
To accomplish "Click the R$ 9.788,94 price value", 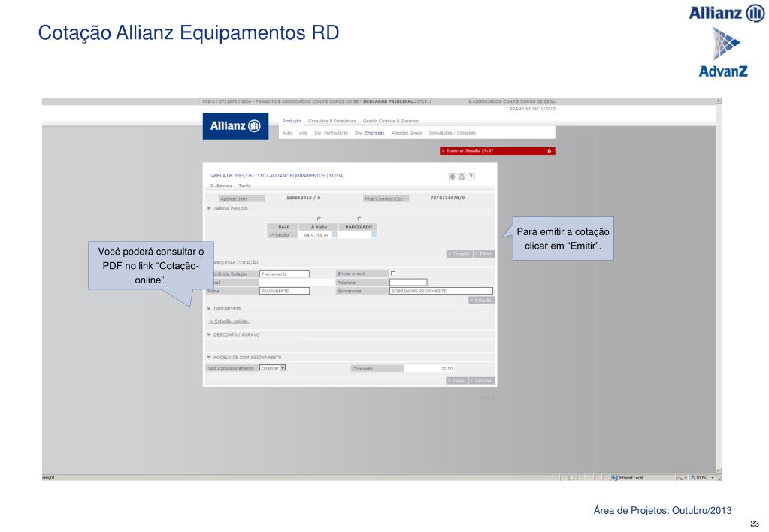I will 316,235.
